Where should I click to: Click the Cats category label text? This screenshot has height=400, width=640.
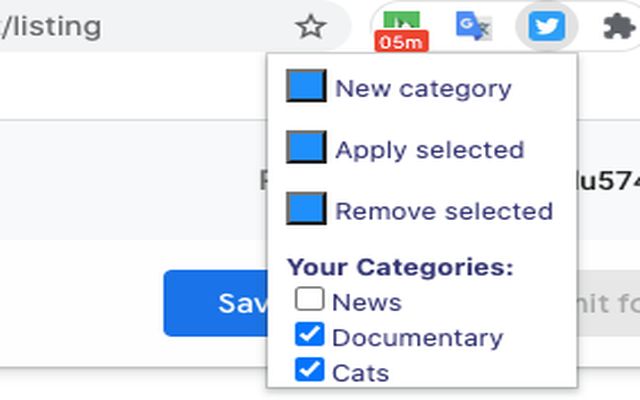(360, 373)
